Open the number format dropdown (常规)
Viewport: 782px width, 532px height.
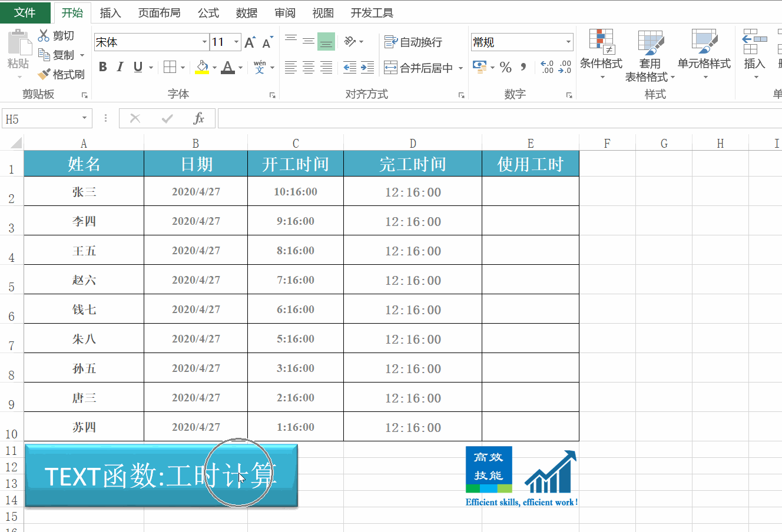tap(568, 42)
